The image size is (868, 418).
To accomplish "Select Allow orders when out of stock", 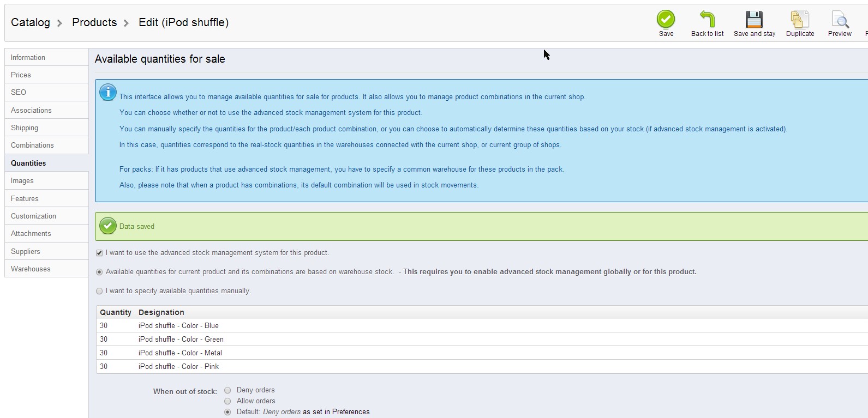I will pos(228,401).
